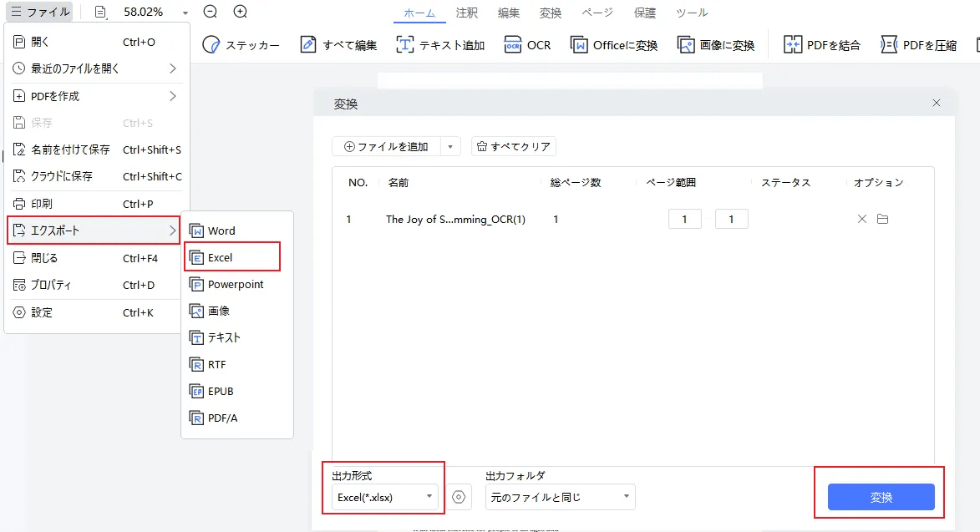Run the OCR tool
This screenshot has height=532, width=980.
click(x=527, y=44)
